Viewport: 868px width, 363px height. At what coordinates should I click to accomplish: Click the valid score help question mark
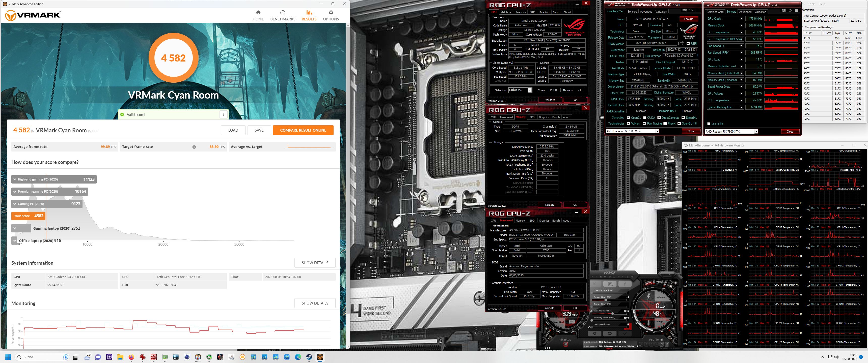coord(224,114)
